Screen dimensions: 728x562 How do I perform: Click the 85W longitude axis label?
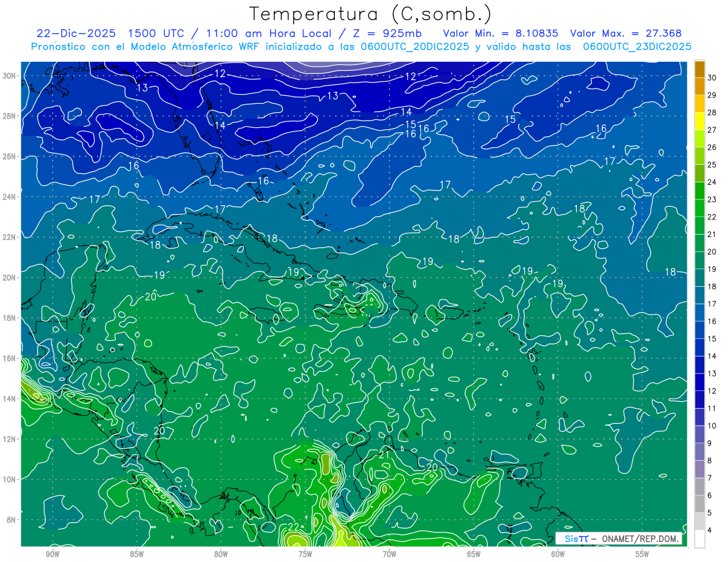pyautogui.click(x=137, y=554)
